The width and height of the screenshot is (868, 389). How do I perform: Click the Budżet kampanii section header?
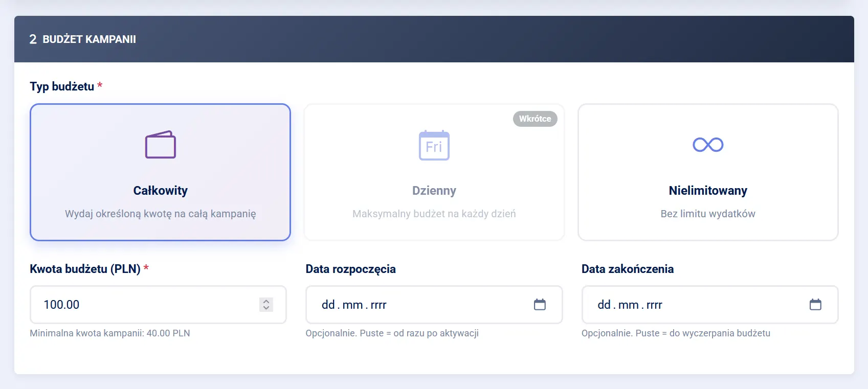[434, 39]
